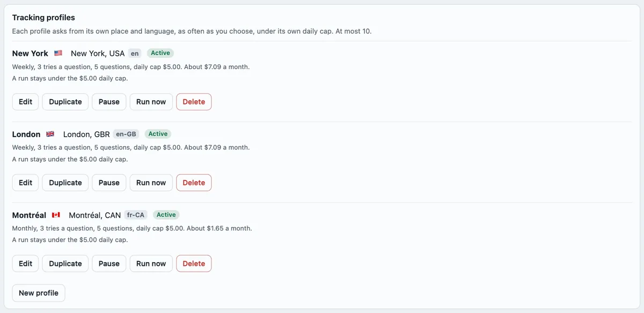
Task: Pause the London profile
Action: coord(109,183)
